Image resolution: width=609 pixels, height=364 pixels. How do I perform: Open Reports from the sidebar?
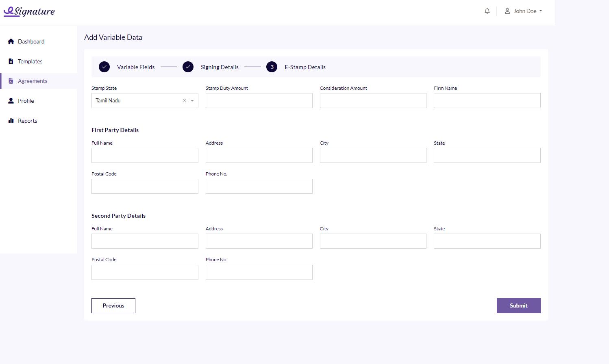pyautogui.click(x=27, y=121)
